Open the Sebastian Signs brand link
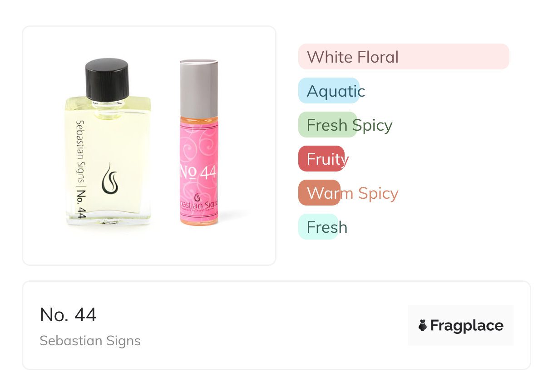The width and height of the screenshot is (553, 392). click(90, 341)
